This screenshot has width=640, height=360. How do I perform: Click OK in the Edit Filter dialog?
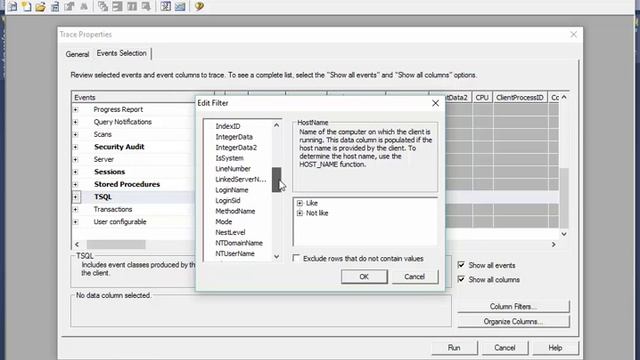(x=364, y=277)
